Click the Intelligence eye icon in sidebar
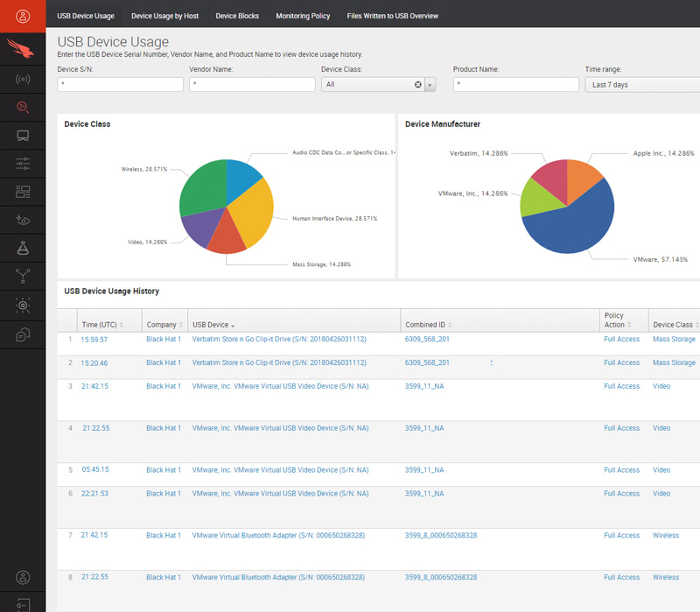The image size is (700, 612). coord(23,221)
